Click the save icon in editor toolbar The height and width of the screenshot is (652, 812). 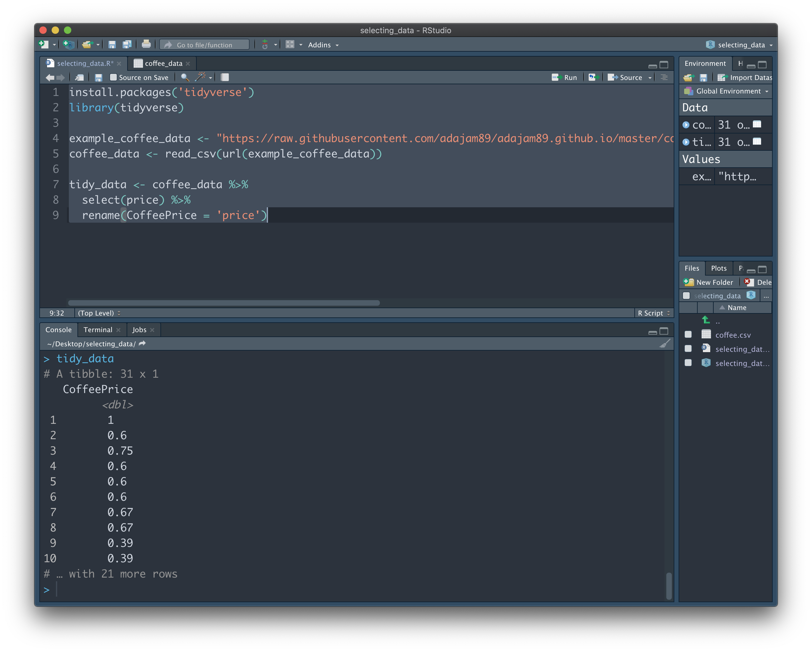(x=99, y=77)
